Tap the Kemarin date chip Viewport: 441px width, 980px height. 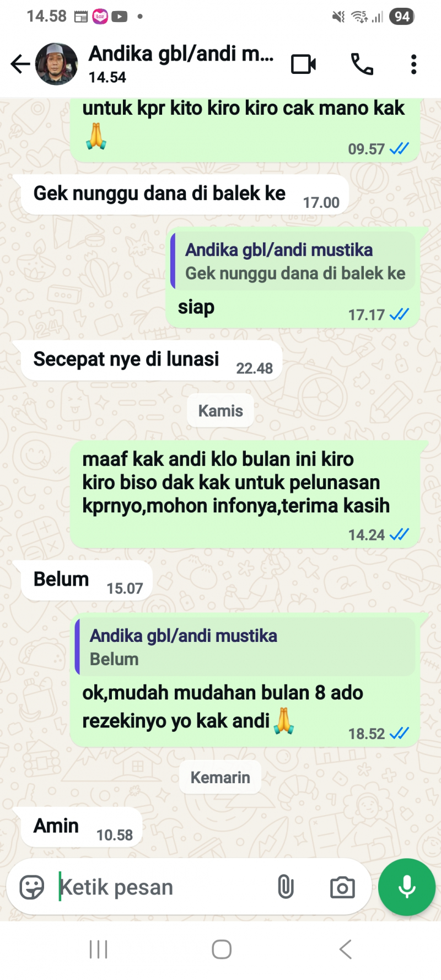[x=220, y=778]
